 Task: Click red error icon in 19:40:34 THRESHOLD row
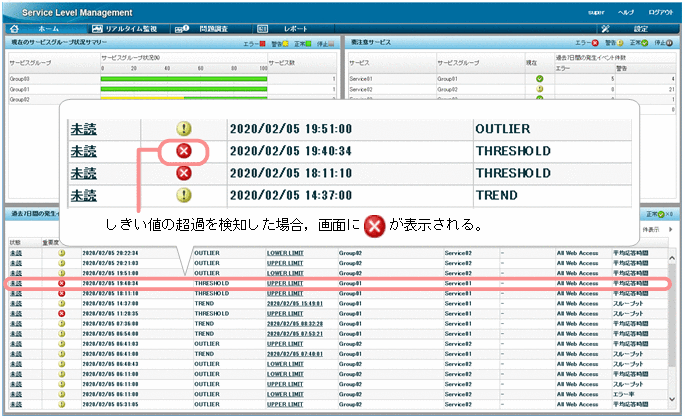[x=62, y=284]
